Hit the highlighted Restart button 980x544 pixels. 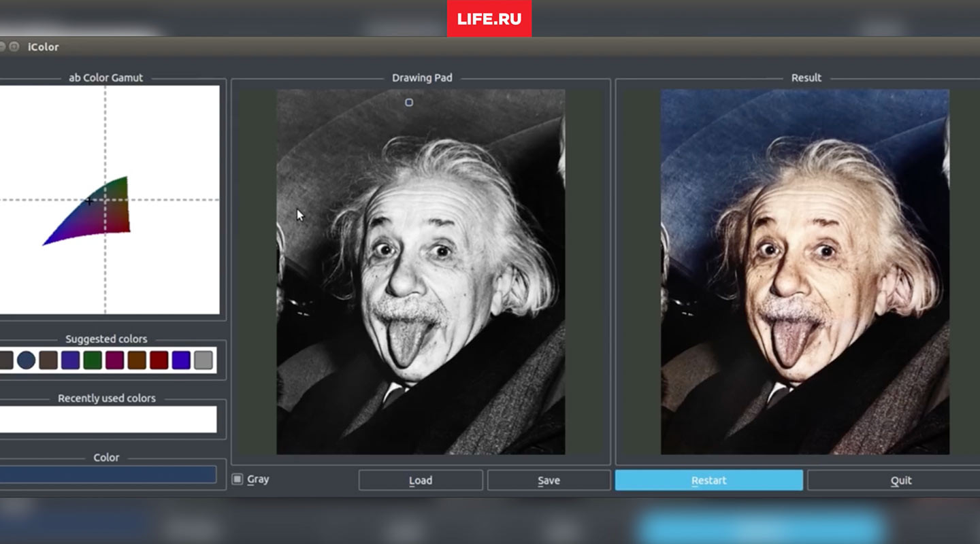pyautogui.click(x=709, y=480)
